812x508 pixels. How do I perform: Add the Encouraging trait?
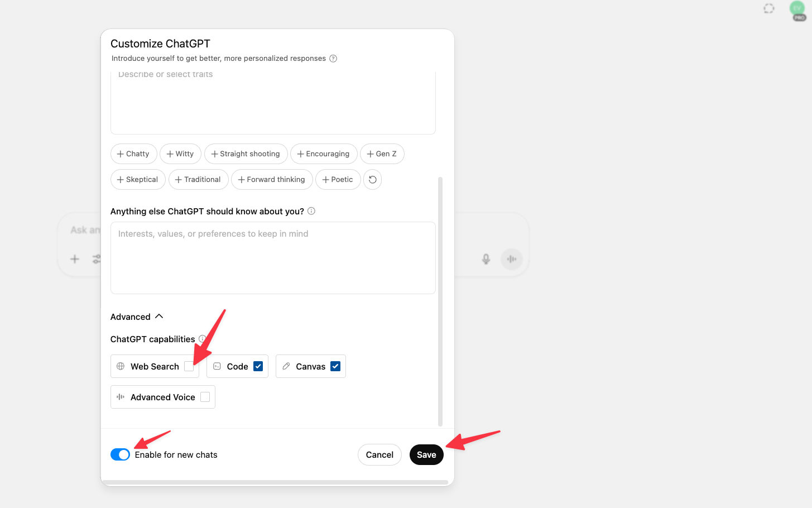324,154
